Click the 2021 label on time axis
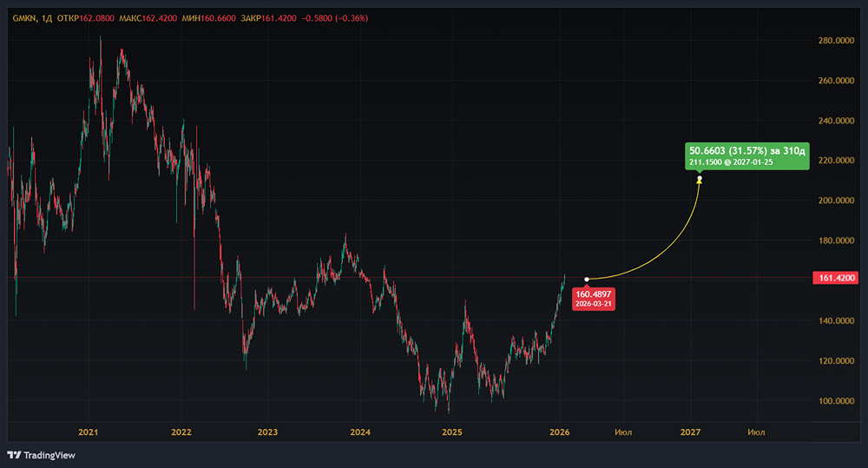Screen dimensions: 868x468 click(88, 432)
